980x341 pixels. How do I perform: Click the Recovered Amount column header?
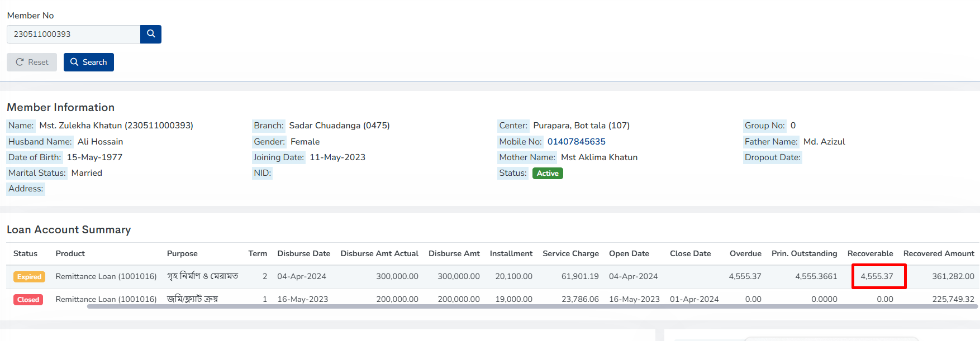point(938,253)
